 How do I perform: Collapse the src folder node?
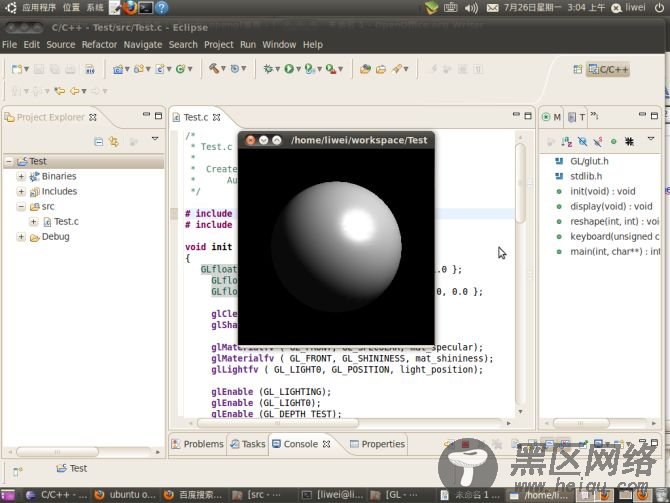click(x=21, y=206)
